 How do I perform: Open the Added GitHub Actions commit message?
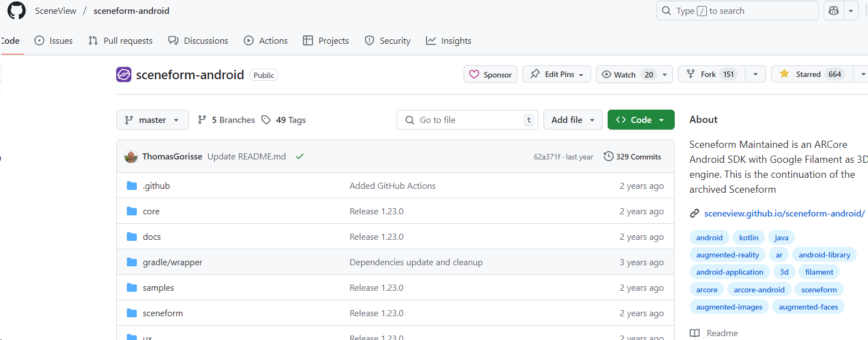[393, 186]
